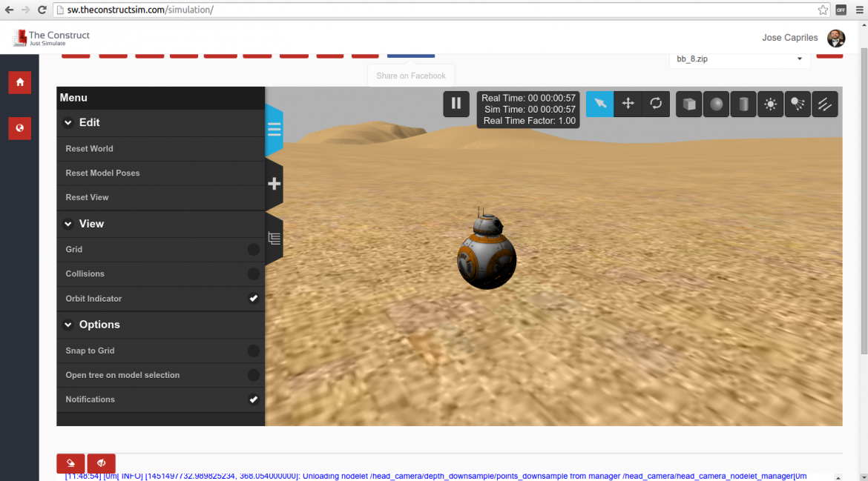Screen dimensions: 868x481
Task: Insert a box shape
Action: (689, 104)
